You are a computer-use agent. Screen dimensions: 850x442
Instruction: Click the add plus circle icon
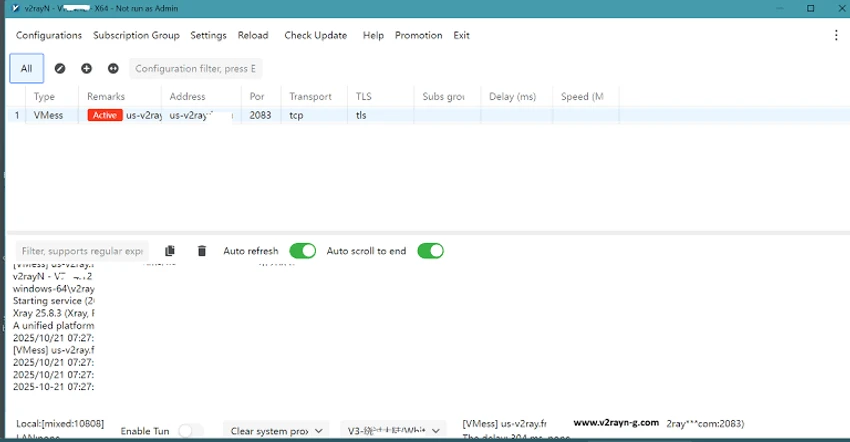click(86, 68)
